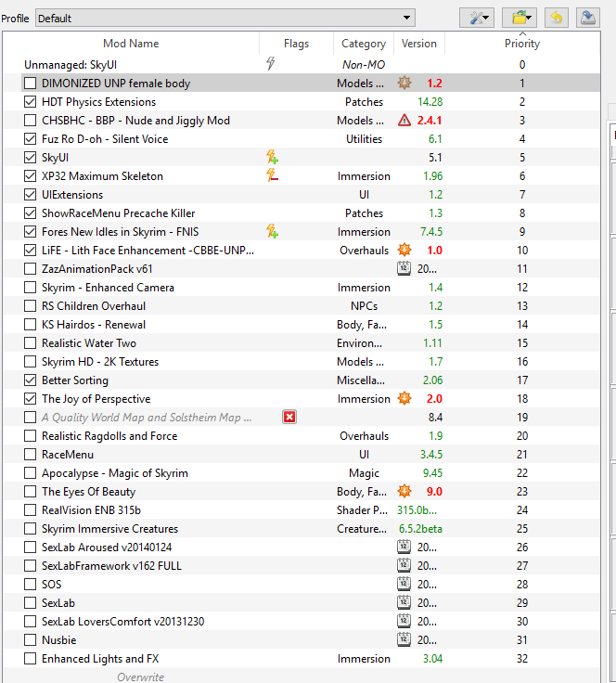Open the folder shortcuts menu button

[519, 18]
